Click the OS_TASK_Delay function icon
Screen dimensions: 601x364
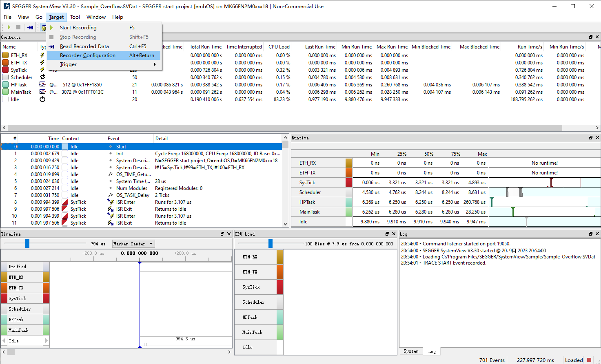click(x=111, y=195)
